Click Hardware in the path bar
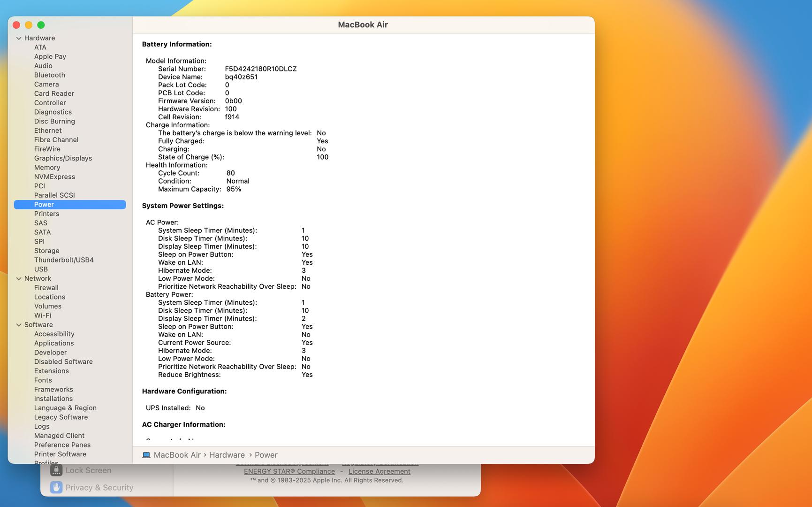This screenshot has width=812, height=507. [227, 455]
